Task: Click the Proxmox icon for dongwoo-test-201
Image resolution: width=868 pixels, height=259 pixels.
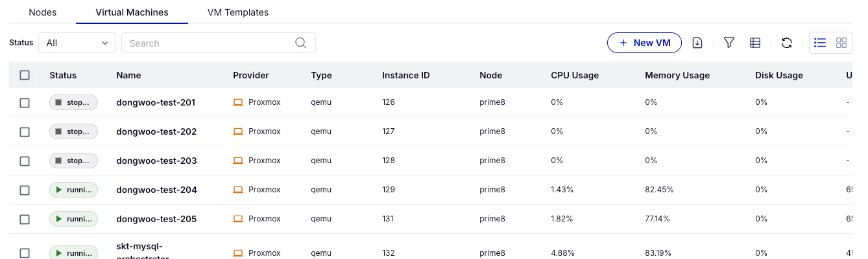Action: (x=238, y=102)
